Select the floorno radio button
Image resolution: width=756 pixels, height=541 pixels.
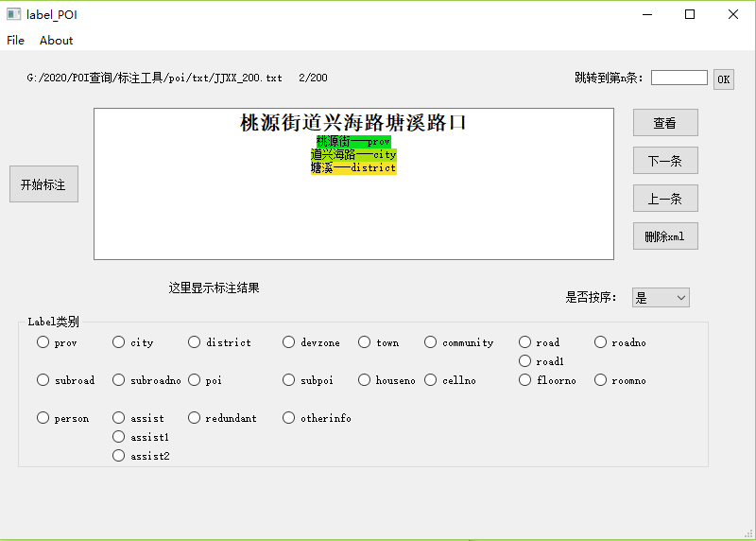[x=547, y=380]
